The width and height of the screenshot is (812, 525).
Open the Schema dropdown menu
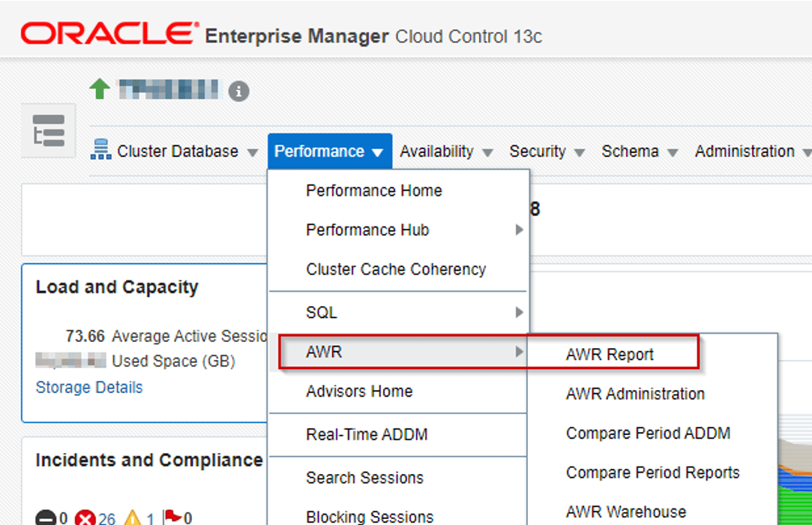pyautogui.click(x=640, y=151)
